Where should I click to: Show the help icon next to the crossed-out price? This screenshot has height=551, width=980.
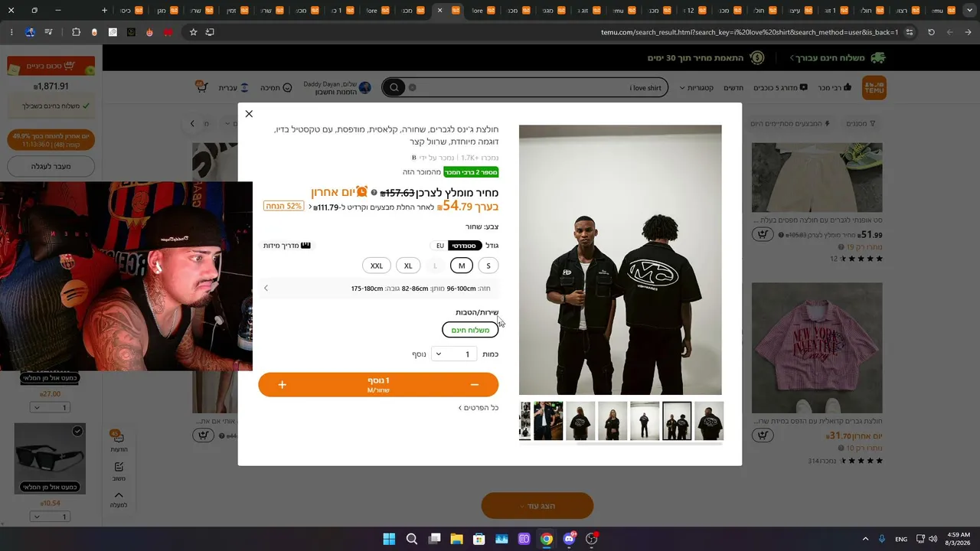pos(374,193)
